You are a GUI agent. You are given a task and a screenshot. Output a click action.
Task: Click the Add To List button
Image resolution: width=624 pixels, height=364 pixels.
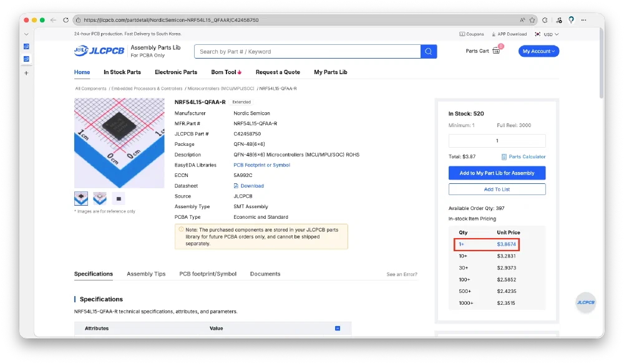[497, 189]
